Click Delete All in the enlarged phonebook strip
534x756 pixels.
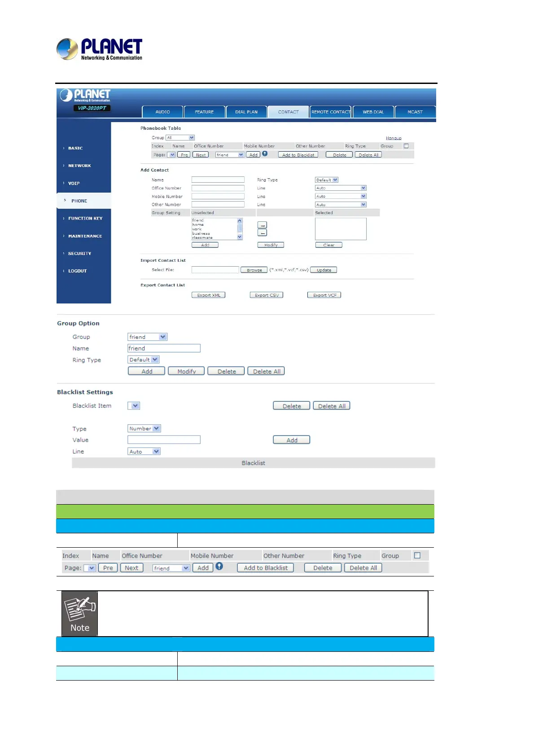[x=363, y=568]
